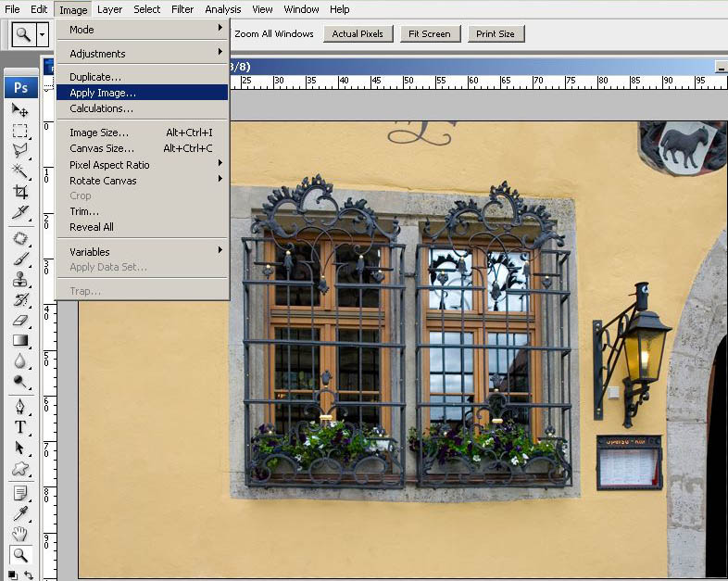Select the Dodge tool
The height and width of the screenshot is (581, 728).
pos(19,381)
